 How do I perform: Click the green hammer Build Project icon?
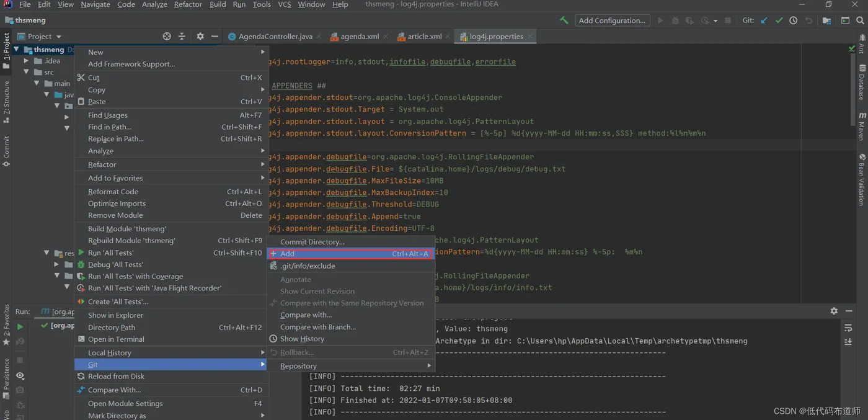564,20
